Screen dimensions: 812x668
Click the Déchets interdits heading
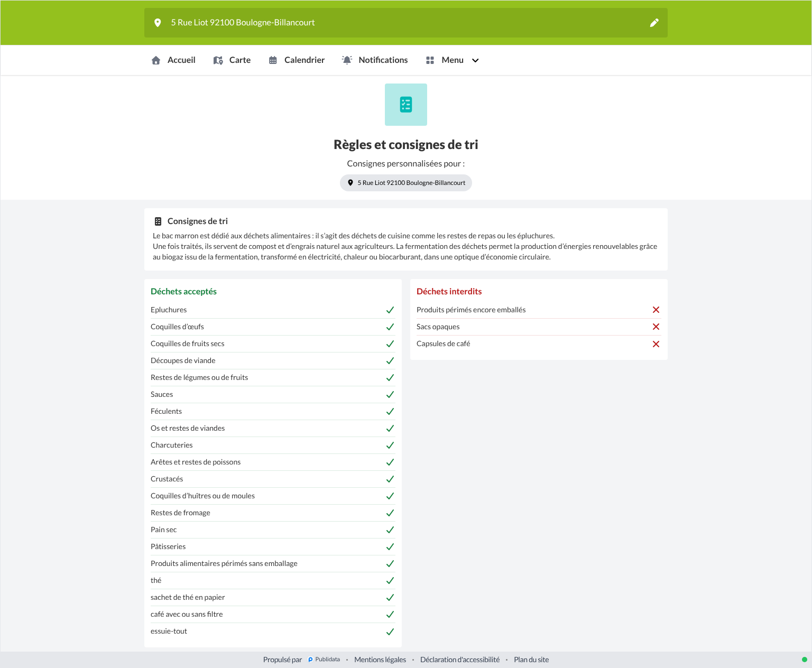[449, 292]
